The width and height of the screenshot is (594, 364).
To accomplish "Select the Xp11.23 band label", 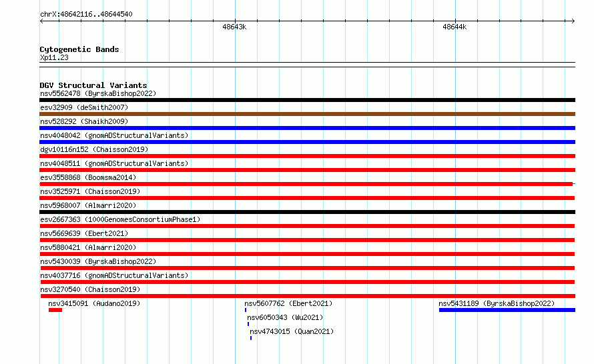I will (54, 57).
